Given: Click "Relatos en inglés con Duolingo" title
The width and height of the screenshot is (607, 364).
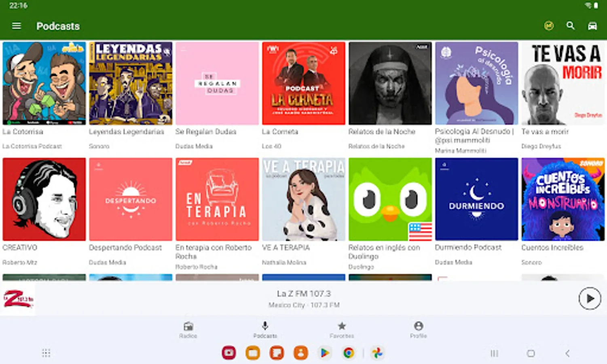Looking at the screenshot, I should click(384, 252).
